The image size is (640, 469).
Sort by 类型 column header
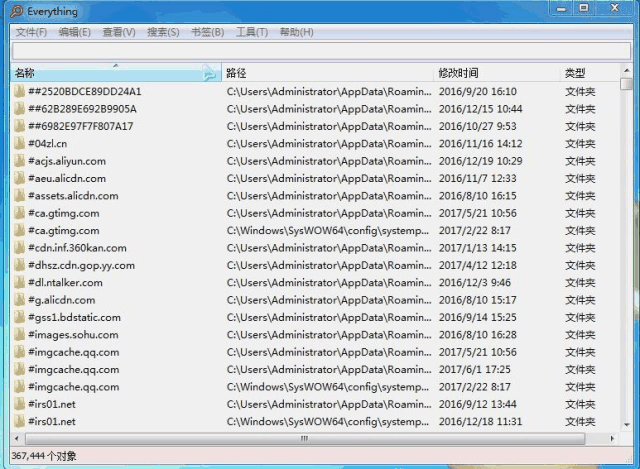590,73
